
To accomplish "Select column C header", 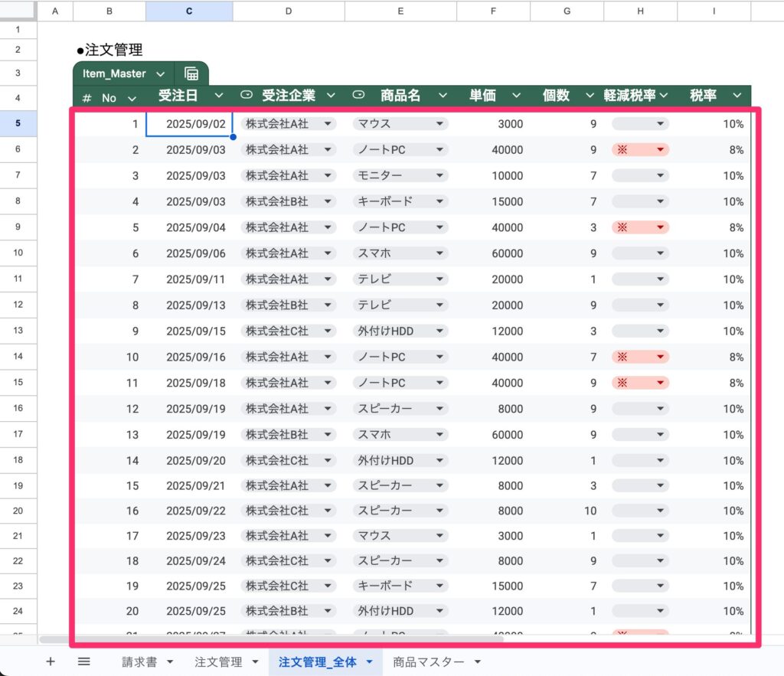I will pyautogui.click(x=189, y=11).
